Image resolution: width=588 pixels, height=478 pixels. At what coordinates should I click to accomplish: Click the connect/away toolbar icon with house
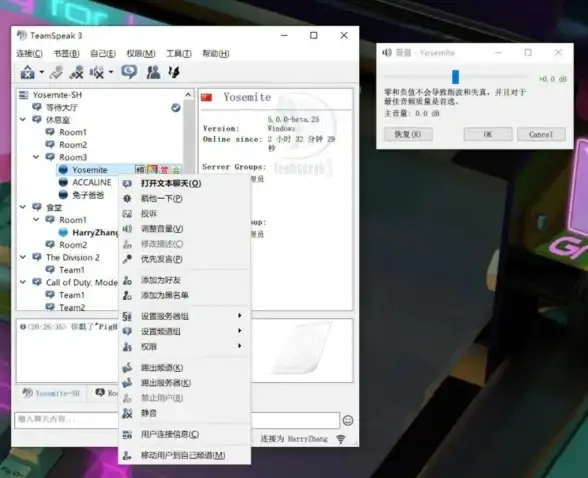pyautogui.click(x=28, y=72)
